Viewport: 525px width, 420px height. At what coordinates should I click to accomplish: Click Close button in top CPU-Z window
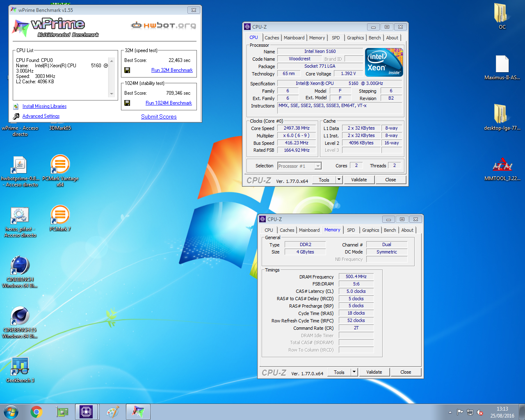coord(390,180)
